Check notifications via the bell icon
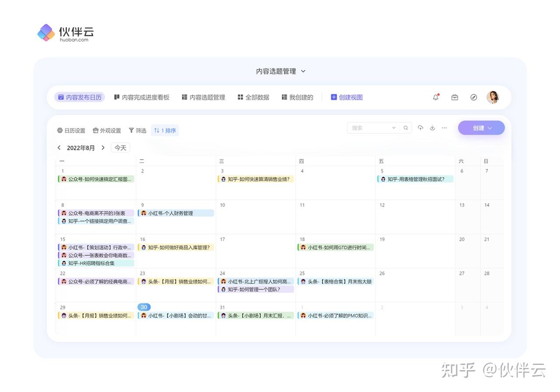 [435, 97]
